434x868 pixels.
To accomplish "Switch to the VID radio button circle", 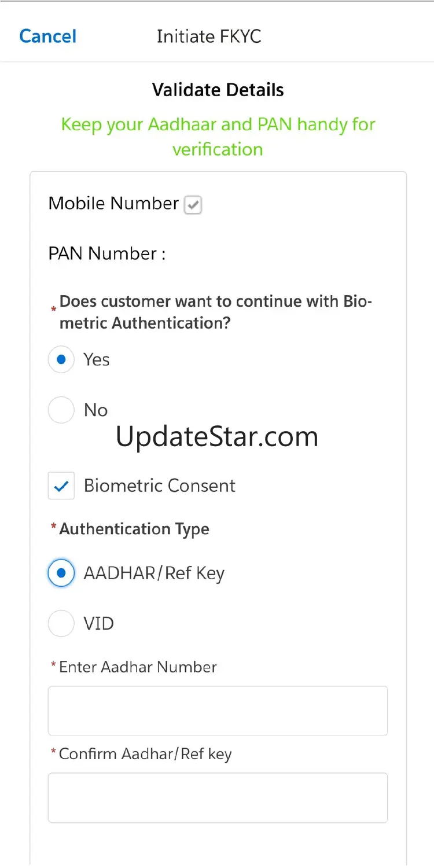I will pos(61,623).
